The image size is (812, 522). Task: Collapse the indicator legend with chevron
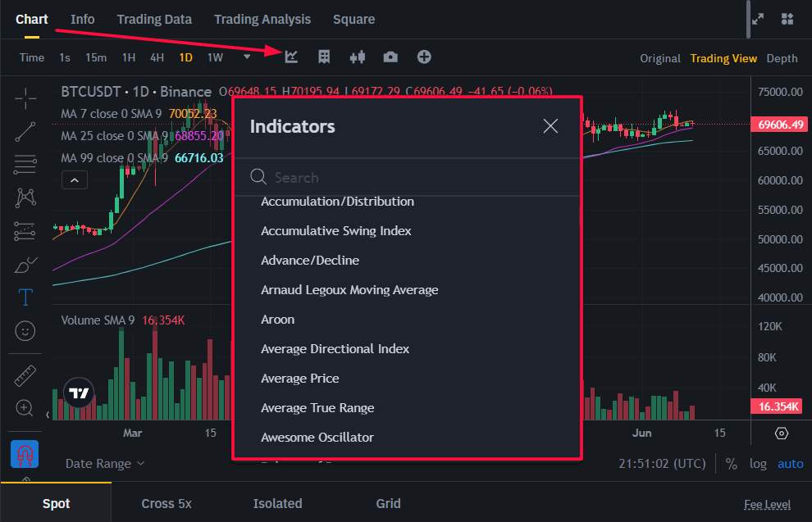(75, 180)
